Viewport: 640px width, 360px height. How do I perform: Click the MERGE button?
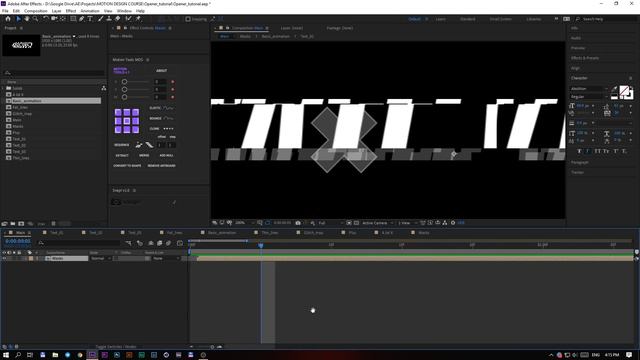tap(144, 156)
